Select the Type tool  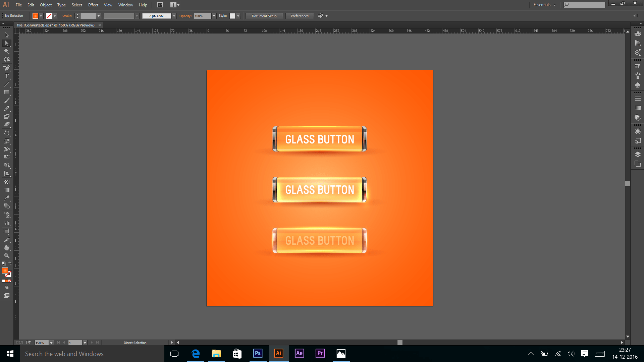(x=6, y=76)
